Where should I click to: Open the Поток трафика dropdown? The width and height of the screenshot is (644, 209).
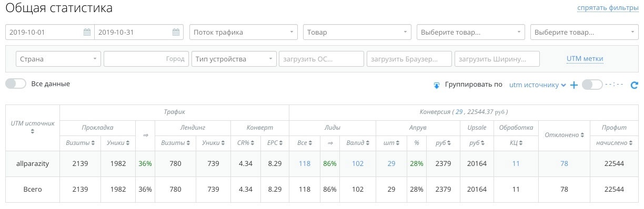[x=244, y=32]
